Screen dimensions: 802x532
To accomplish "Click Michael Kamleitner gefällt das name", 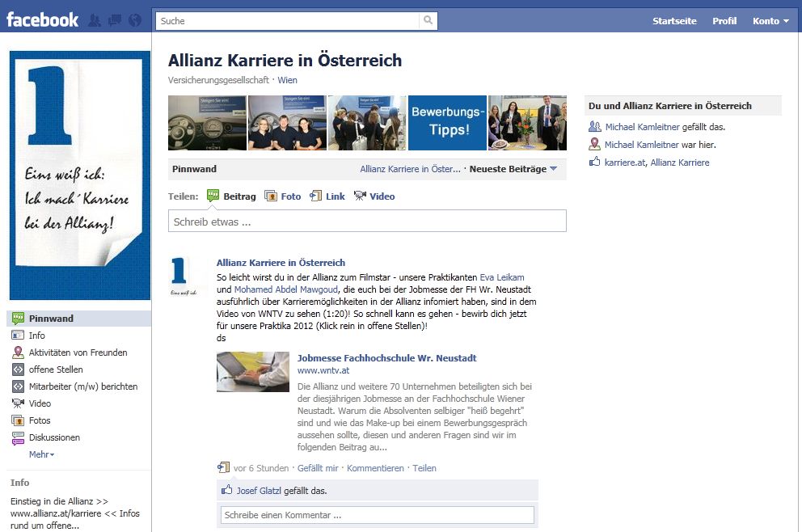I will [x=643, y=127].
